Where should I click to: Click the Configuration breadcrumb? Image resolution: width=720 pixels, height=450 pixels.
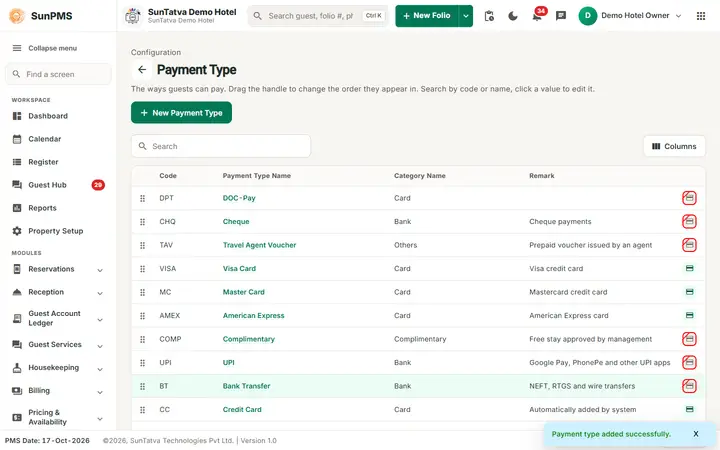(x=156, y=52)
